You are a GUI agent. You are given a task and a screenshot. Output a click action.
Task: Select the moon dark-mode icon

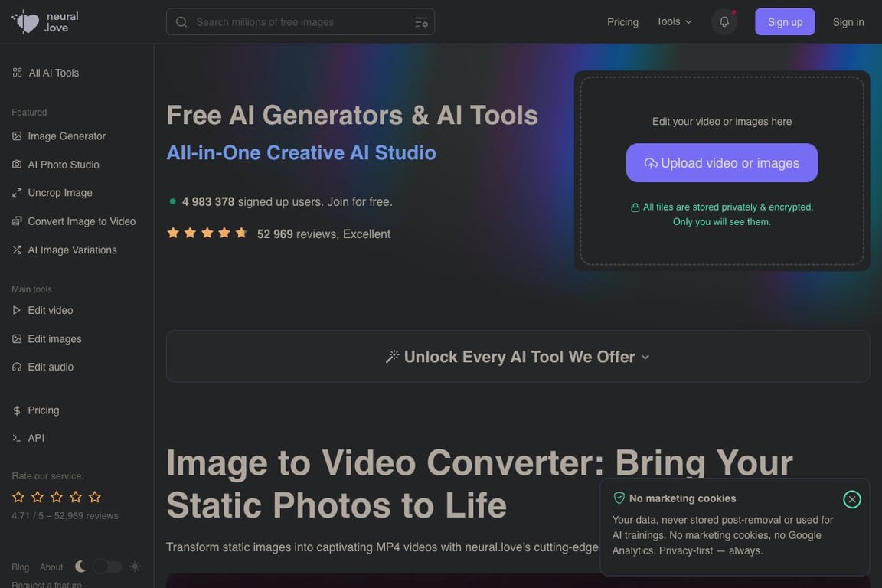[80, 567]
